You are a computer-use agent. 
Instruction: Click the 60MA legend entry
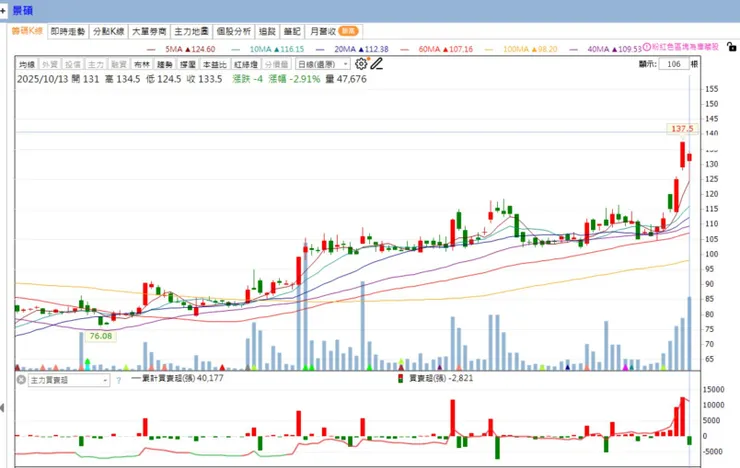tap(437, 49)
